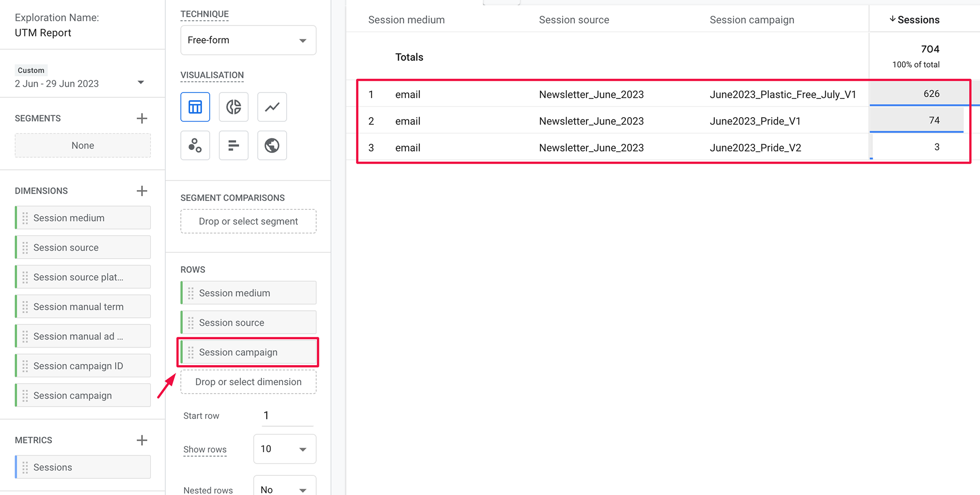Select Session medium in Dimensions list
The image size is (980, 495).
click(83, 218)
